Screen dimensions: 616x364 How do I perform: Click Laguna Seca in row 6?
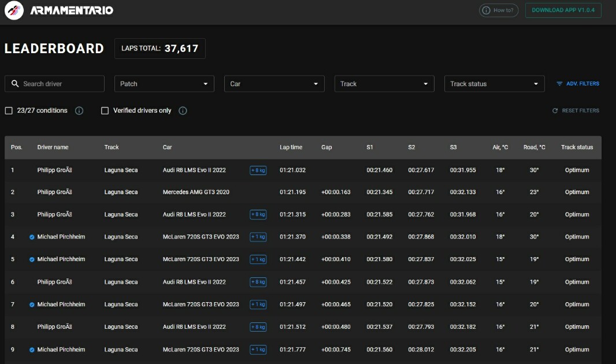coord(121,282)
